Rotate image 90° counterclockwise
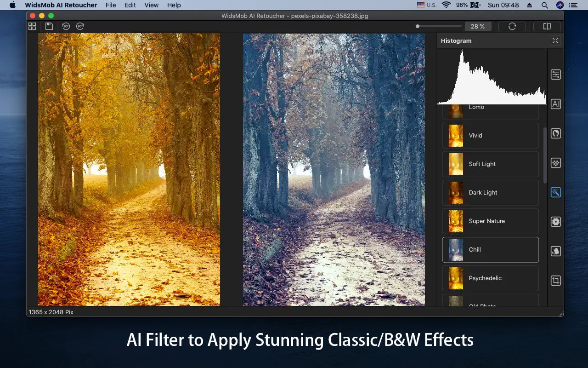Image resolution: width=588 pixels, height=368 pixels. [x=66, y=27]
